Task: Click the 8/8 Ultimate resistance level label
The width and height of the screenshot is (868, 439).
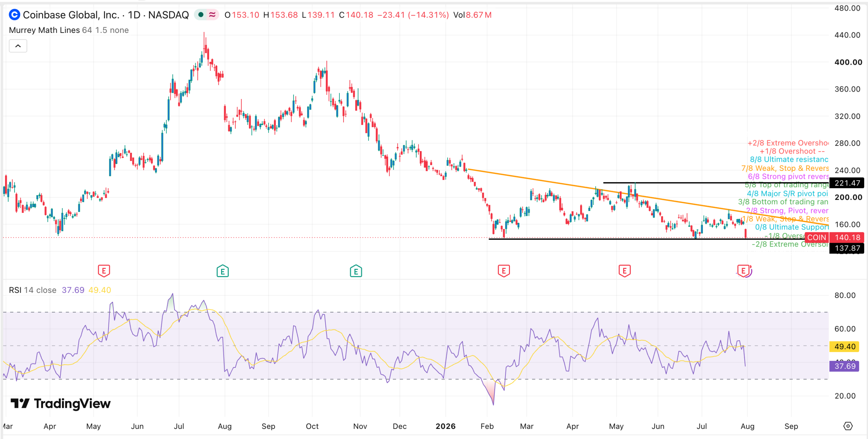Action: tap(789, 159)
